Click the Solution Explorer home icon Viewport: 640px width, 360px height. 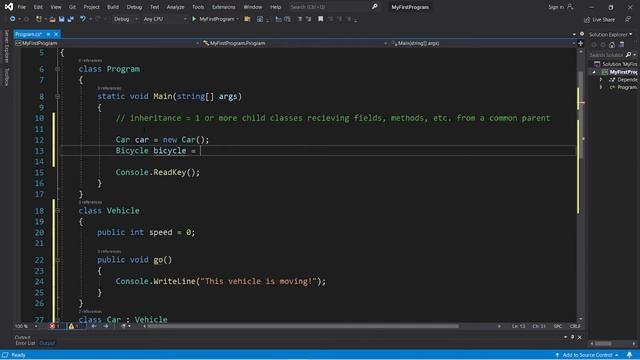click(x=611, y=45)
